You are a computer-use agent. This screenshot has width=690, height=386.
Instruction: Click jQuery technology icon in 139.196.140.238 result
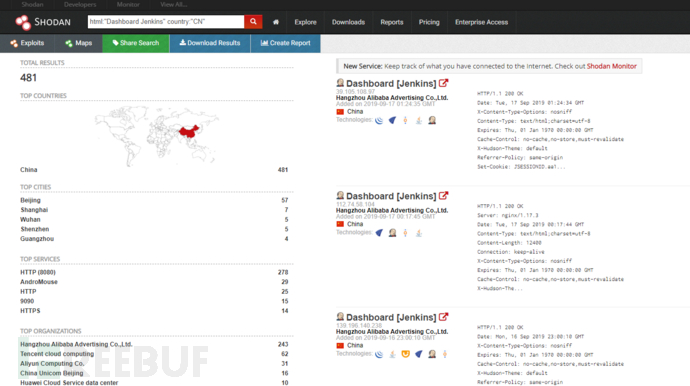tap(379, 354)
